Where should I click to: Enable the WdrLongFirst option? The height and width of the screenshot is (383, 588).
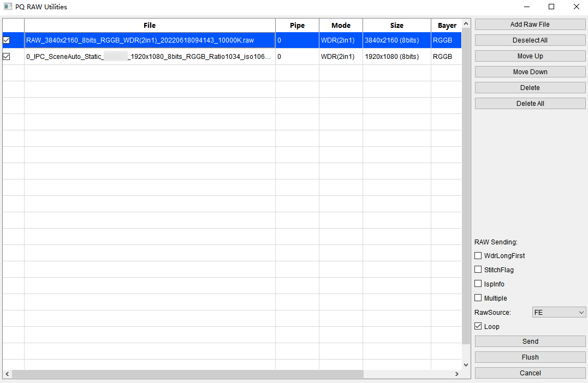tap(478, 256)
